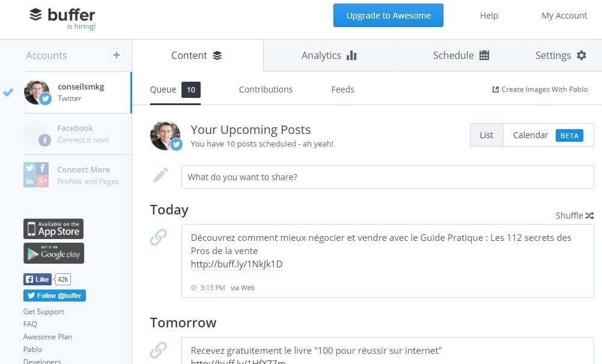Screen dimensions: 602x364
Task: Switch to Calendar beta view
Action: (x=549, y=135)
